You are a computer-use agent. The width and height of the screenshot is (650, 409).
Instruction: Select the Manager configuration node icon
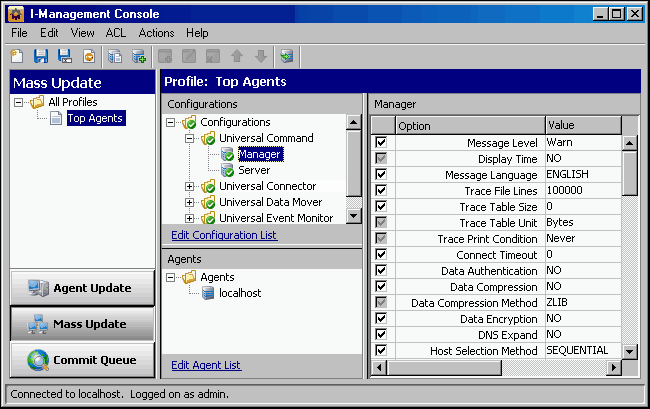[228, 154]
